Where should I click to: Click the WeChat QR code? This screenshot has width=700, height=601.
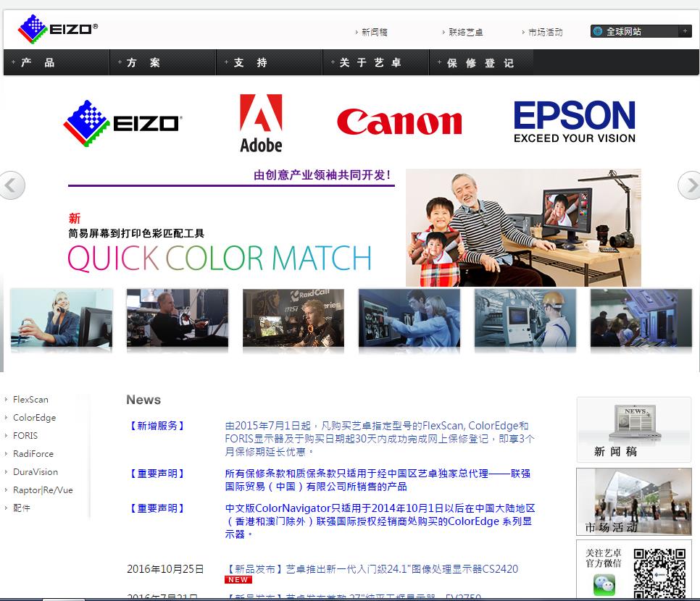(x=659, y=574)
